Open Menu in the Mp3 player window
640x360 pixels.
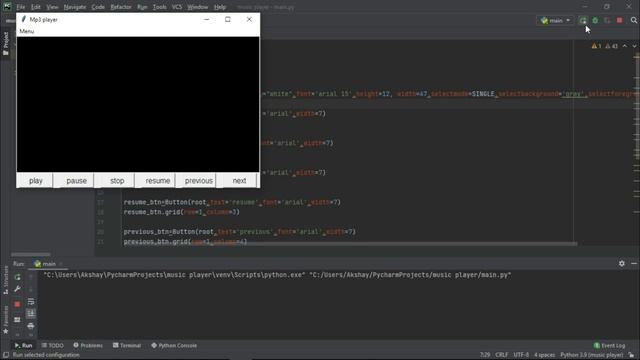[27, 31]
